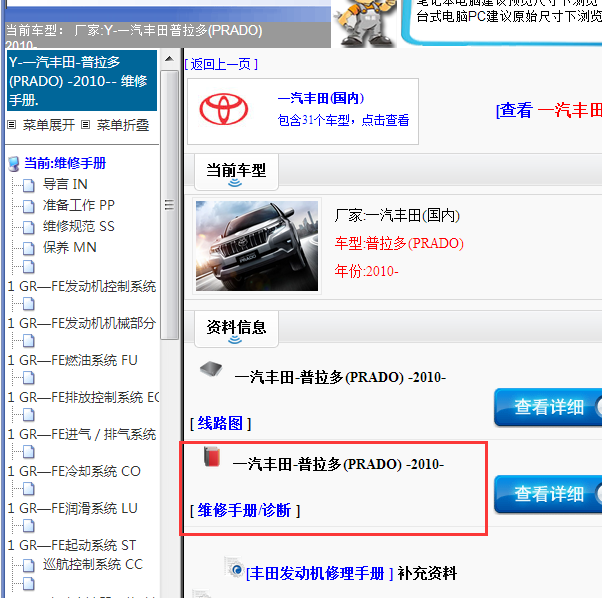602x598 pixels.
Task: Open document icon next to 导言 IN
Action: coord(28,185)
